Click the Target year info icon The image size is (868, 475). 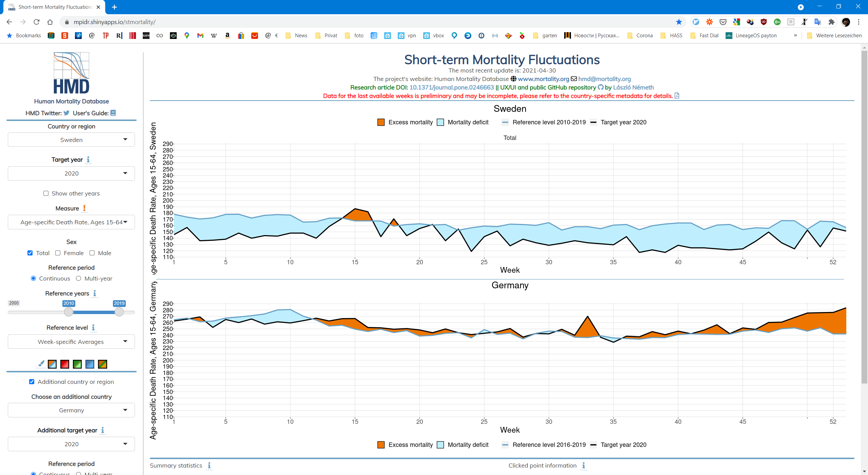pos(88,159)
